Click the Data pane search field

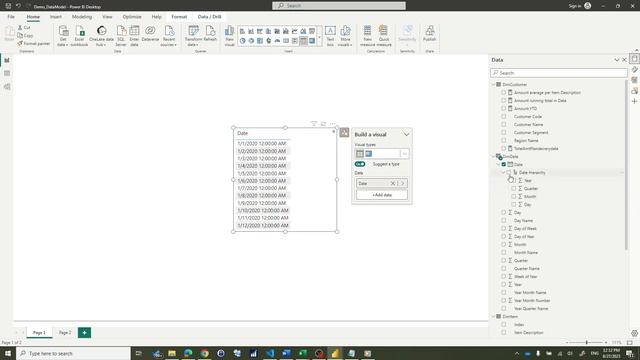pos(559,73)
